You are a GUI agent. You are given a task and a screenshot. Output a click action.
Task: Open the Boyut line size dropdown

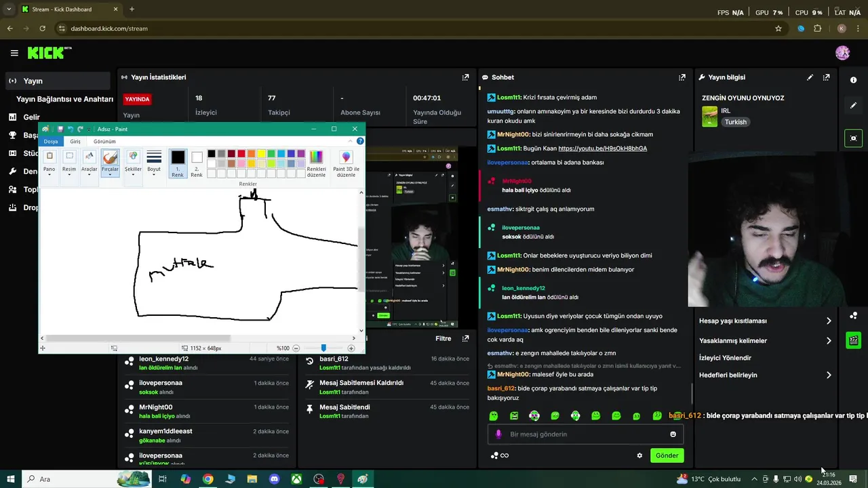click(x=154, y=163)
